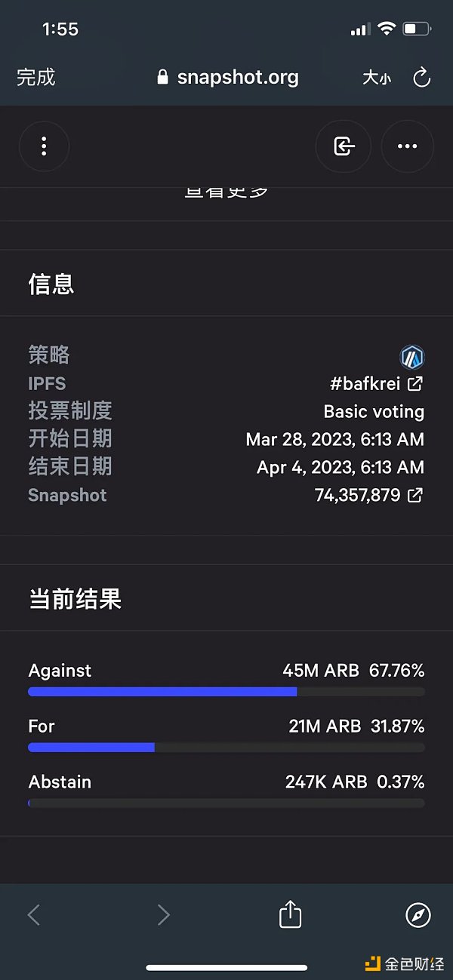Tap the three vertical dots menu button
This screenshot has width=453, height=980.
[x=44, y=146]
